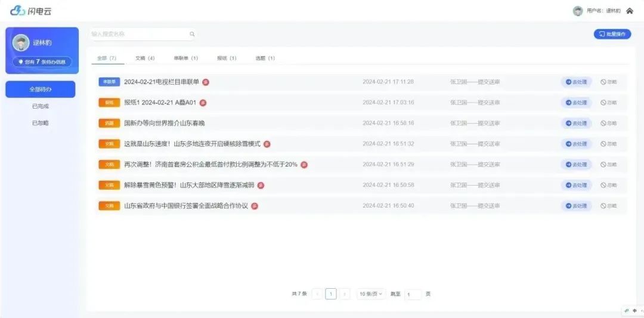Click the search magnifier icon

point(192,34)
